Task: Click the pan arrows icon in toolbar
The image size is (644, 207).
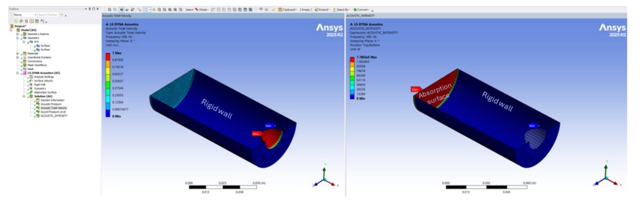Action: click(x=154, y=9)
